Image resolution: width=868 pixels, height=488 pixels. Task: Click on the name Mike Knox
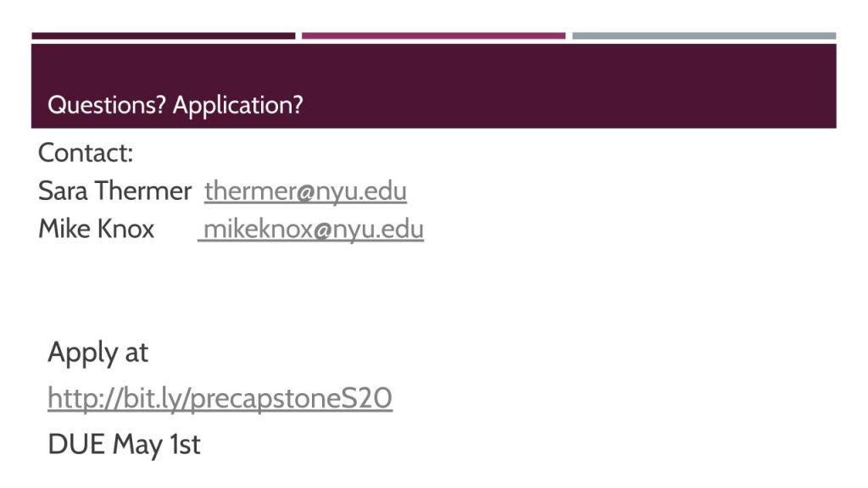pos(96,229)
